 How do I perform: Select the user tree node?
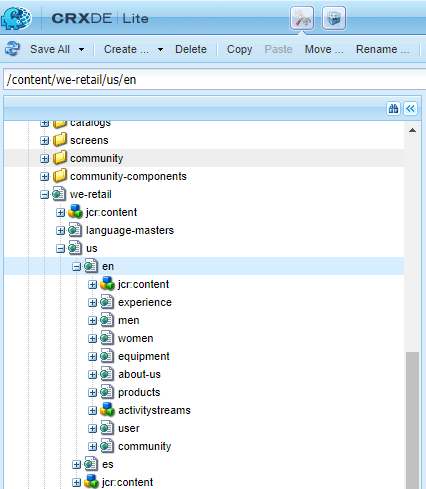[x=129, y=428]
